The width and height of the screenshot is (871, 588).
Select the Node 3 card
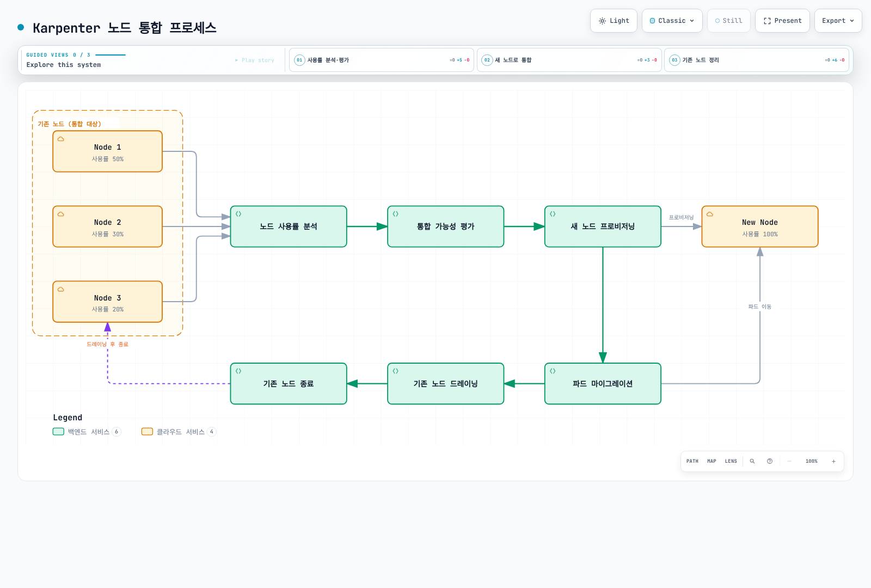pyautogui.click(x=108, y=302)
